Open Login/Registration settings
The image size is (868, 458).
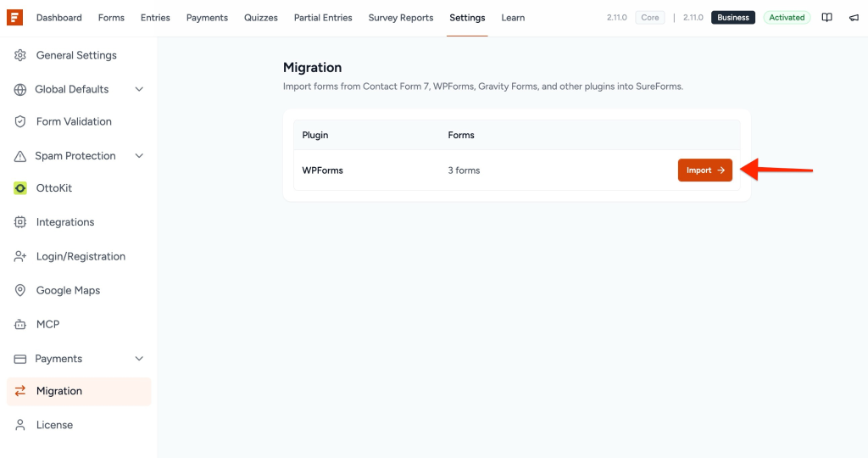79,256
